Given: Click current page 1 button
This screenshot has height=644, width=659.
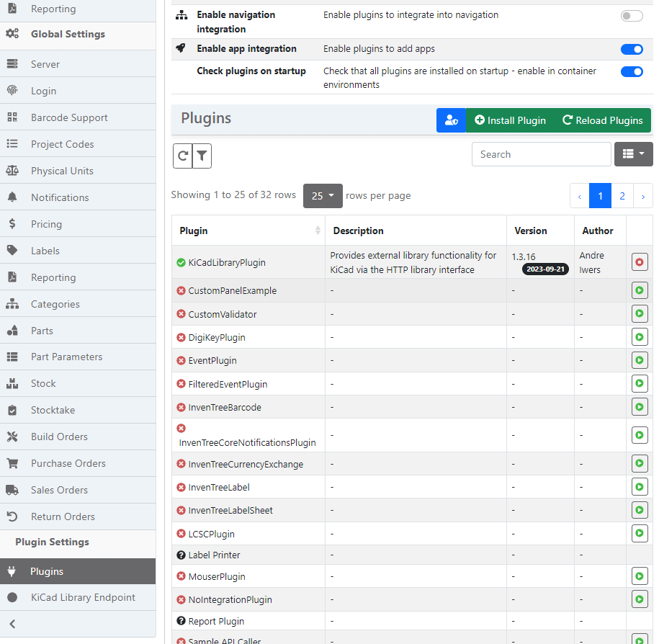Looking at the screenshot, I should [600, 196].
